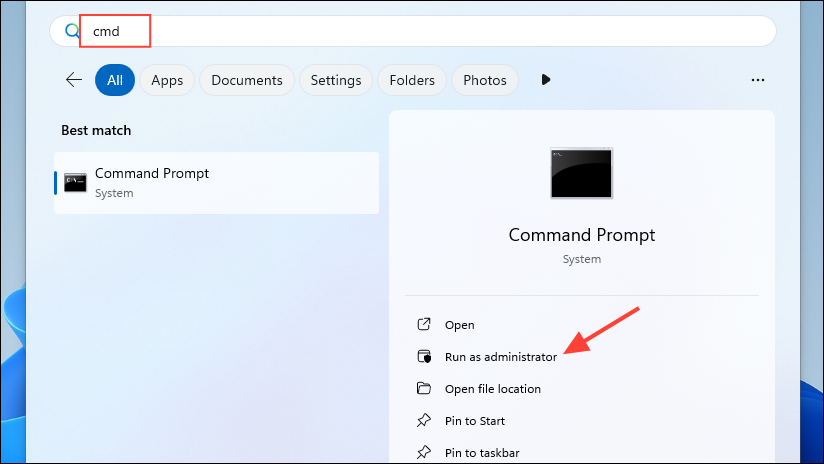Select Pin to taskbar
The image size is (824, 464).
pyautogui.click(x=482, y=453)
